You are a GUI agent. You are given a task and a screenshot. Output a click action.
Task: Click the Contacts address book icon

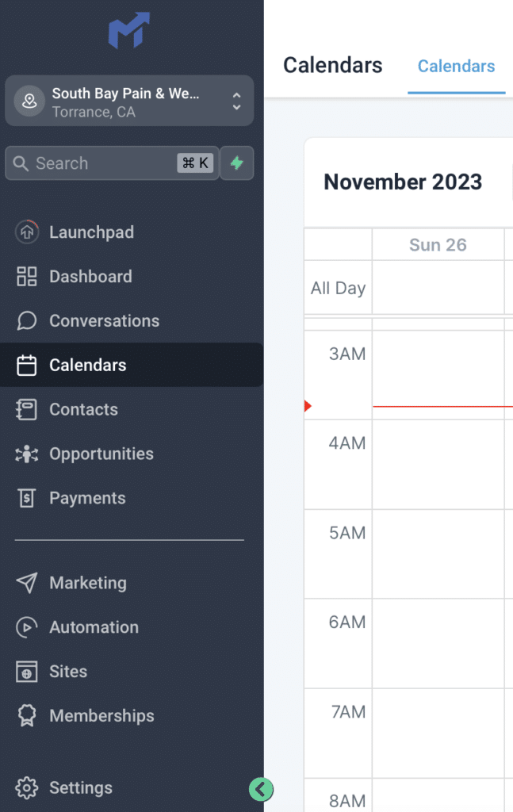click(27, 410)
